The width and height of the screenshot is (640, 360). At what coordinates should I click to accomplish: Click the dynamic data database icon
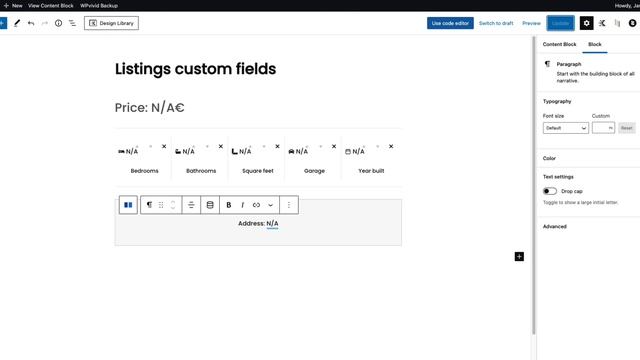(x=210, y=205)
